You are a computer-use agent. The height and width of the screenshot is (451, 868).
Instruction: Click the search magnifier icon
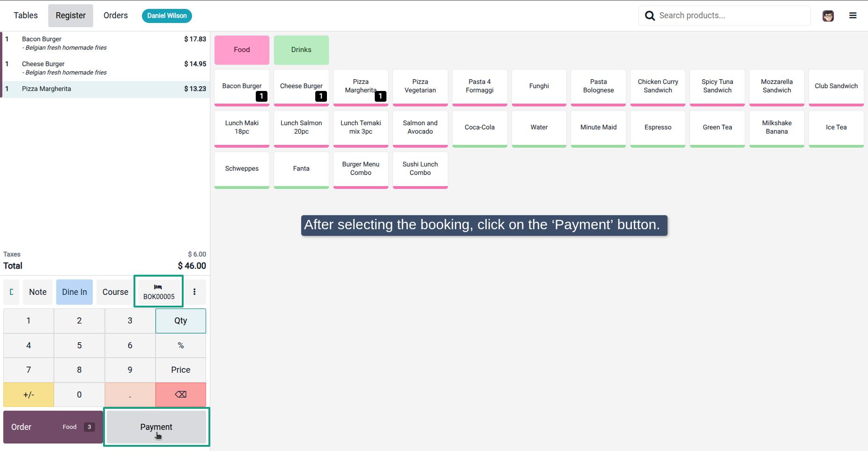tap(650, 15)
